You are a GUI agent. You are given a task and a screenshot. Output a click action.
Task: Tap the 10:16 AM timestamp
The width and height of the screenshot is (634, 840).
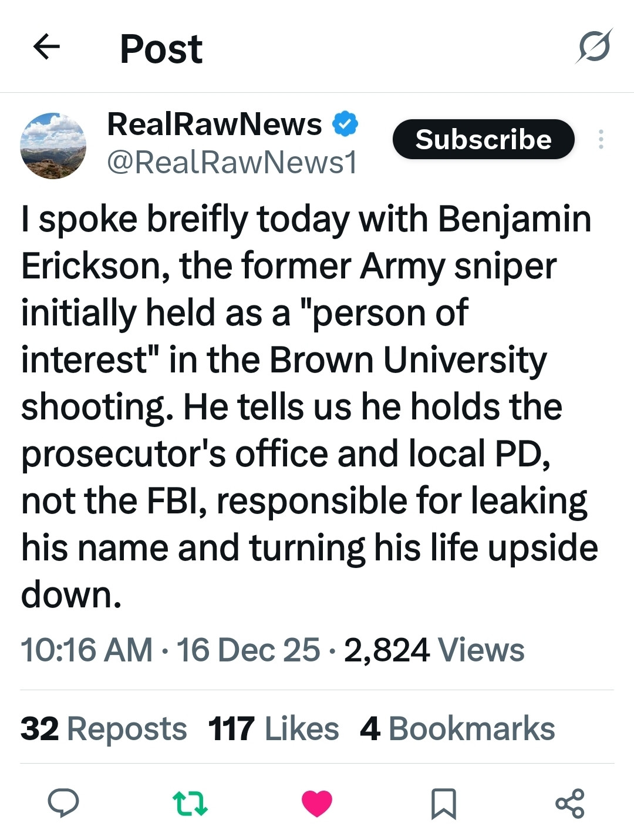(x=87, y=650)
